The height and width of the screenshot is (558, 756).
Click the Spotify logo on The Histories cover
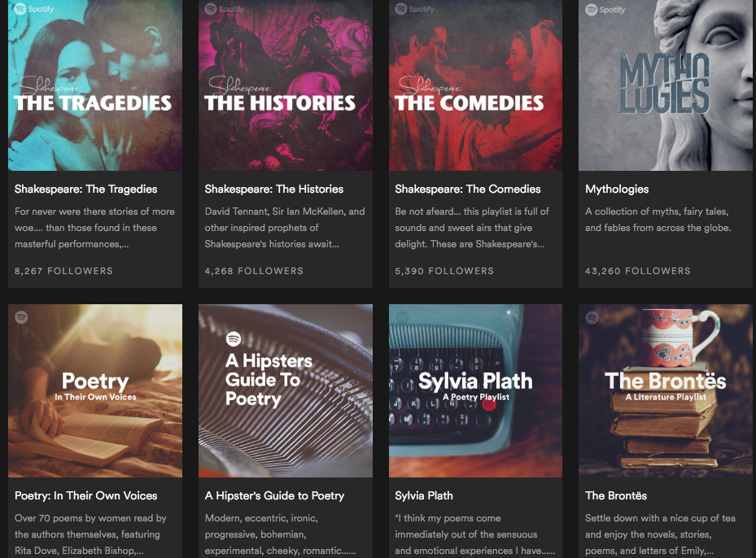pyautogui.click(x=212, y=10)
